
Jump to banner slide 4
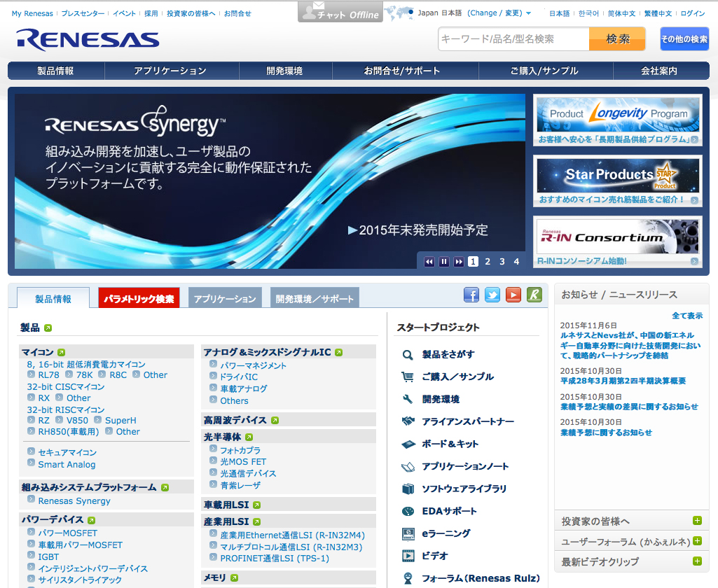tap(516, 262)
